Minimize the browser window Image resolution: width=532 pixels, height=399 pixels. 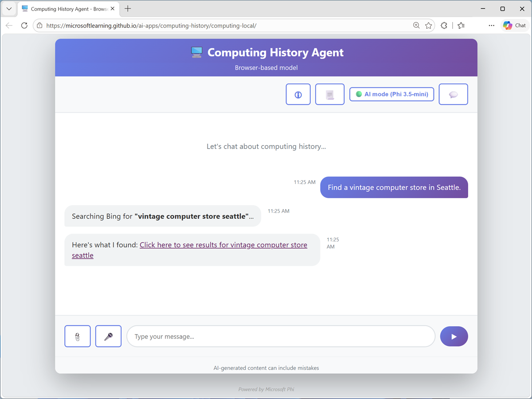point(483,9)
